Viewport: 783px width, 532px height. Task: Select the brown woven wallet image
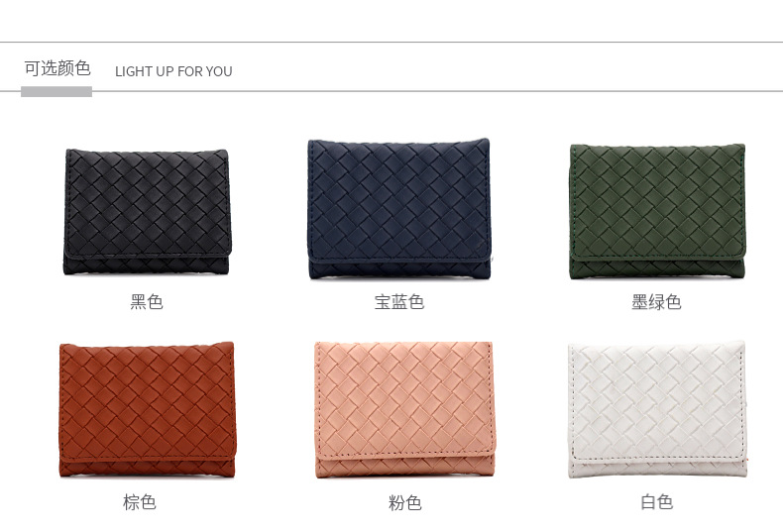coord(147,409)
